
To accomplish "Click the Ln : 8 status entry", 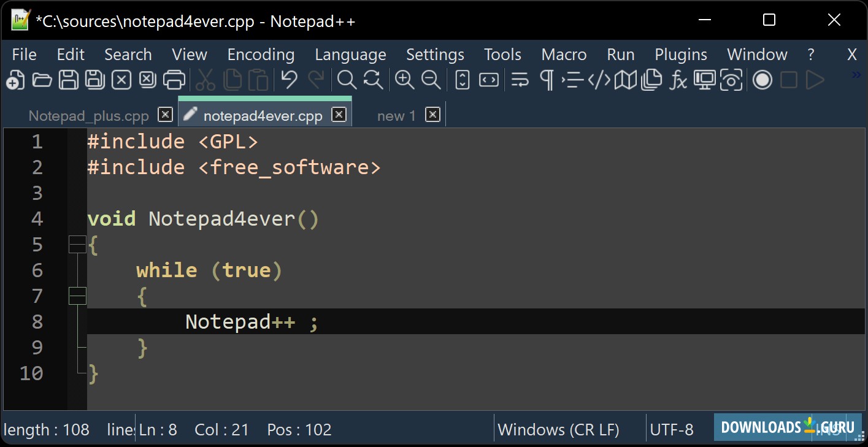I will click(x=158, y=430).
